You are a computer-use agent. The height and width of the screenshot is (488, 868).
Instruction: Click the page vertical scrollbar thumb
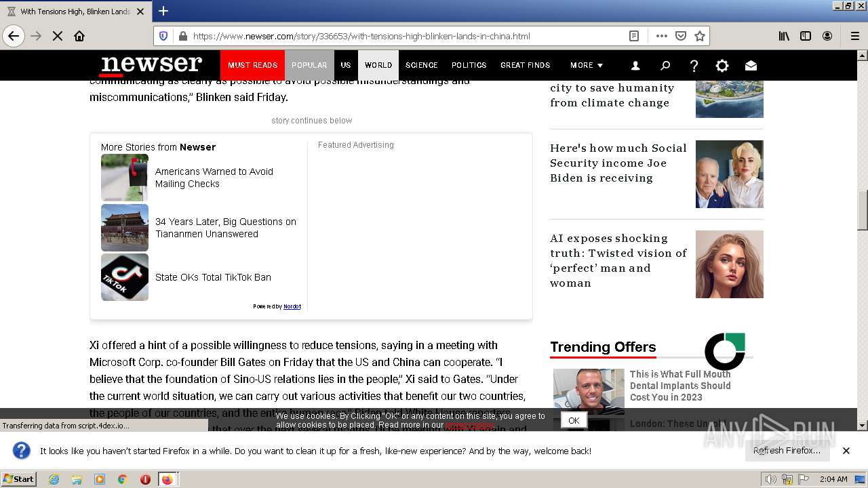click(x=863, y=211)
